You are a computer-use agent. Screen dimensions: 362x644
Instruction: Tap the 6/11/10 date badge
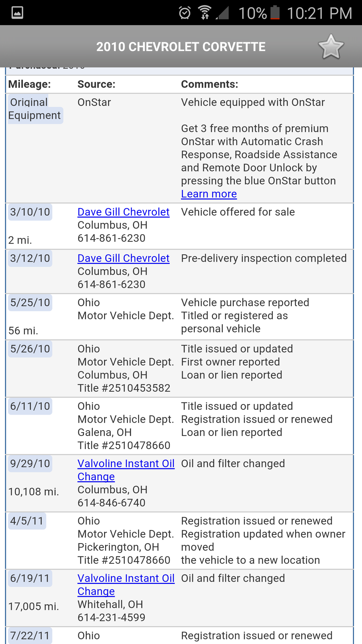click(30, 406)
